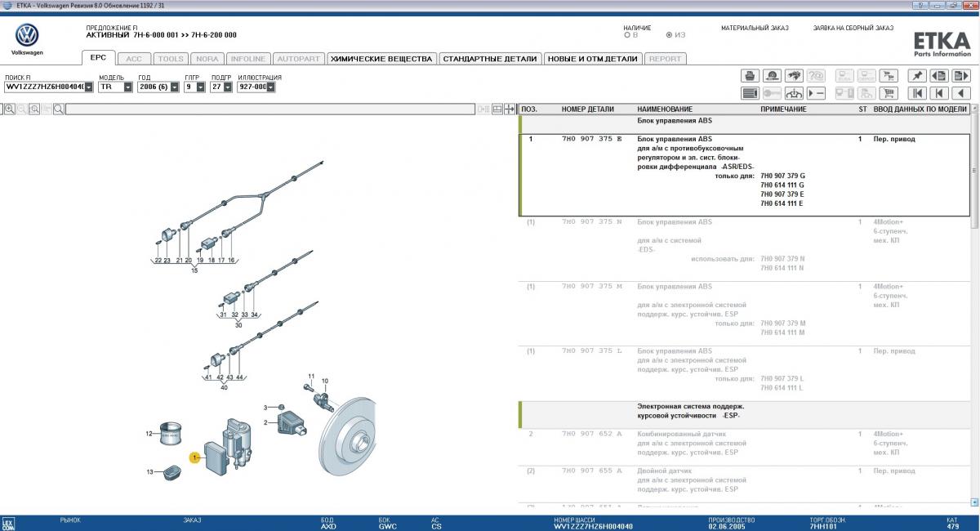Click the split-panel layout icon

(x=497, y=109)
